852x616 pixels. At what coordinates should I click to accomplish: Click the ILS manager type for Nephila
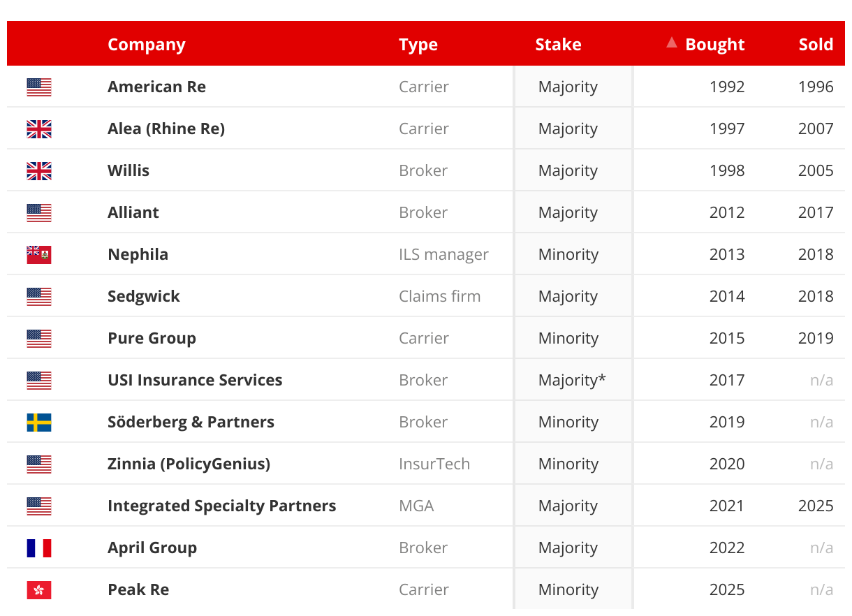(x=443, y=254)
